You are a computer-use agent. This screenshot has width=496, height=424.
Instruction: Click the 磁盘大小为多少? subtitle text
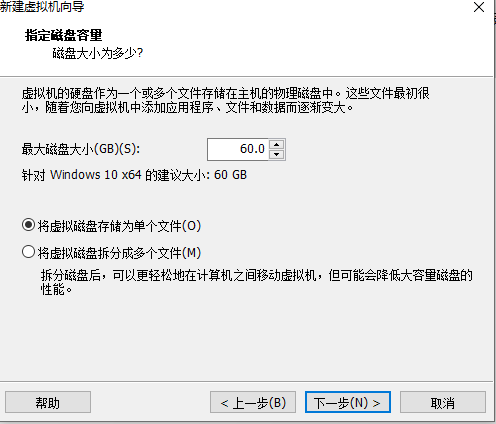click(x=98, y=53)
